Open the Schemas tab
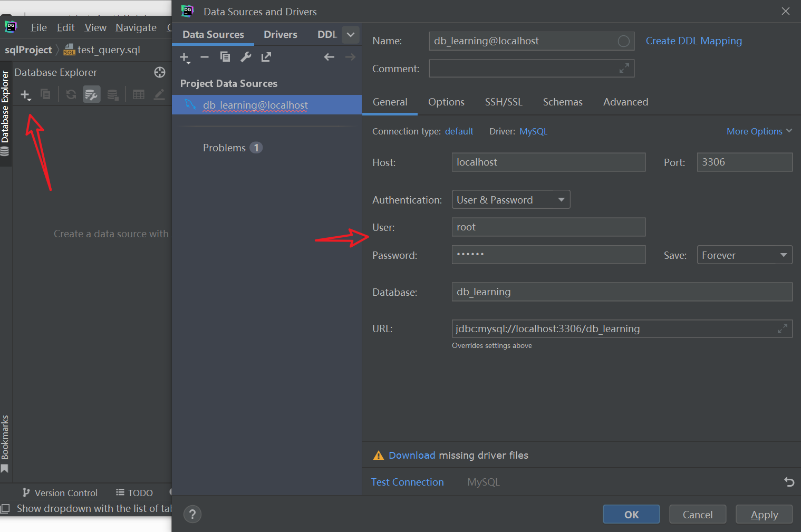This screenshot has height=532, width=801. pos(563,102)
